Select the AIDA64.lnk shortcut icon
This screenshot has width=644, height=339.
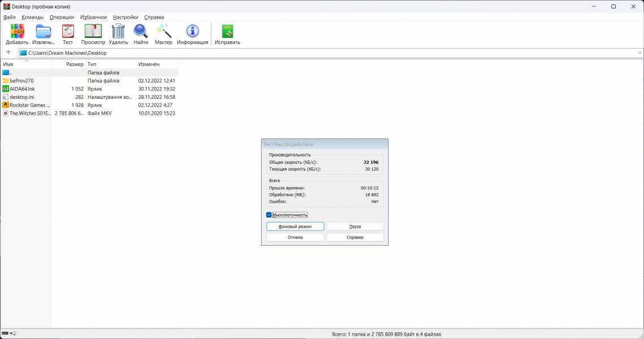click(x=6, y=89)
